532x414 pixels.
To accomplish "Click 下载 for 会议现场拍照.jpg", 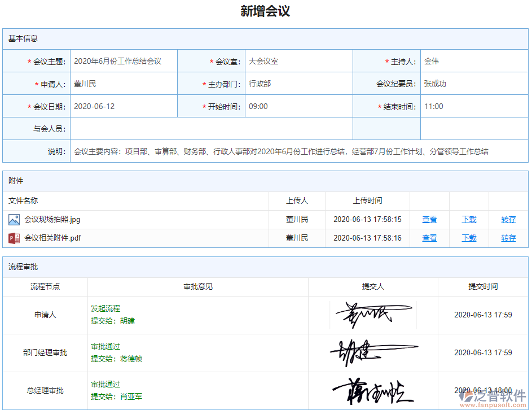I will tap(469, 219).
